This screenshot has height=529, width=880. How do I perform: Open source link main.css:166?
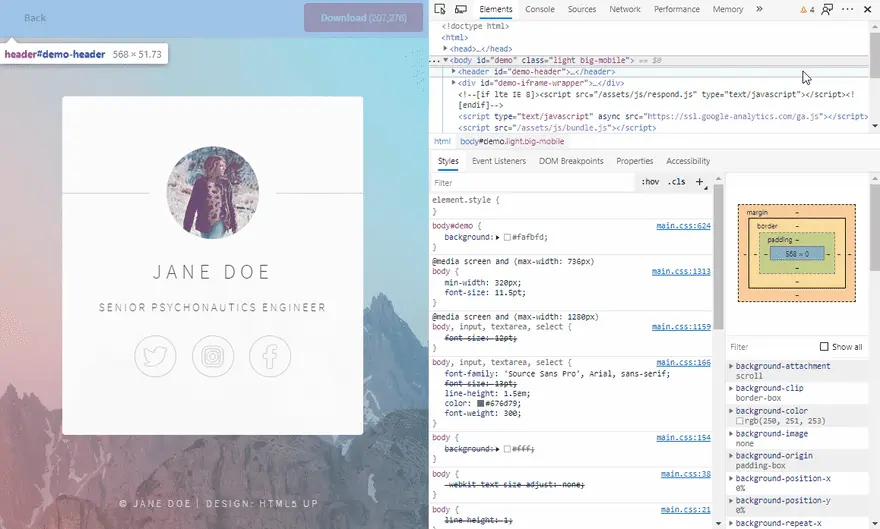coord(683,362)
